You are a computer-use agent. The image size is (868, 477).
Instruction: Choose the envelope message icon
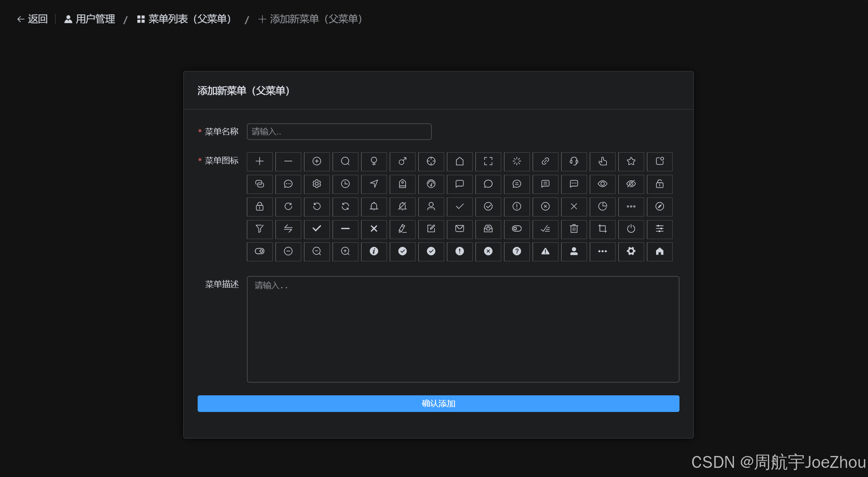coord(460,229)
